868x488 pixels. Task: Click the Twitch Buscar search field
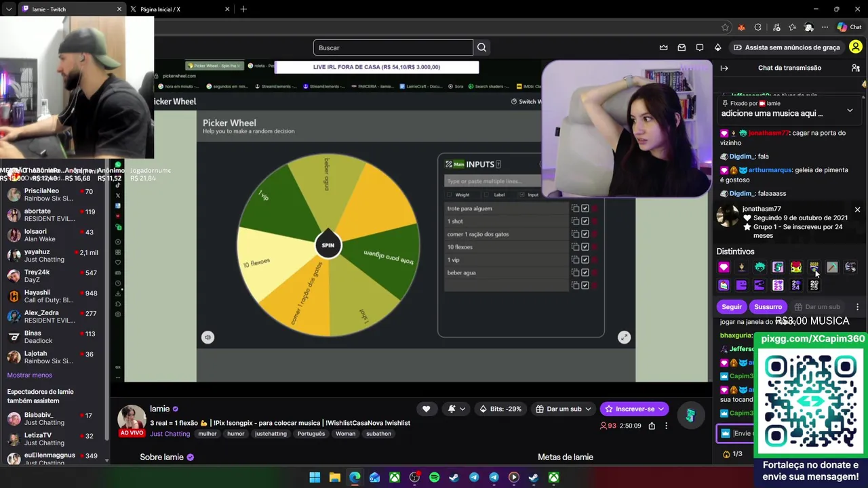[x=393, y=47]
